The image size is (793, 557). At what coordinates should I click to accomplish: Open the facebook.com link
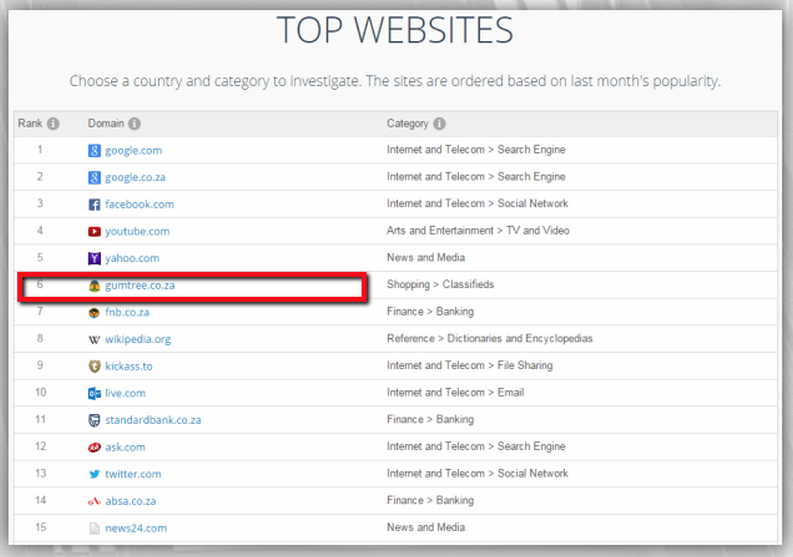pyautogui.click(x=140, y=204)
